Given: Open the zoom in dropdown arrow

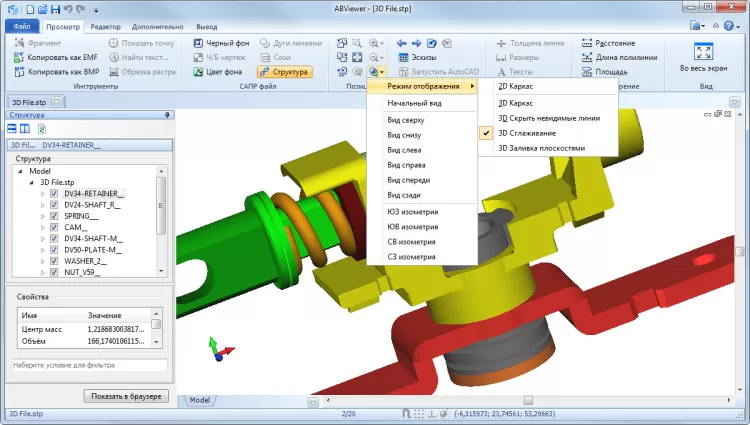Looking at the screenshot, I should pyautogui.click(x=382, y=44).
